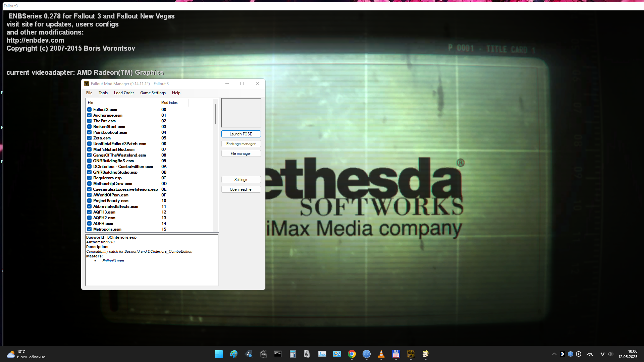Select the AQFH3.esm entry
Image resolution: width=644 pixels, height=362 pixels.
(104, 212)
